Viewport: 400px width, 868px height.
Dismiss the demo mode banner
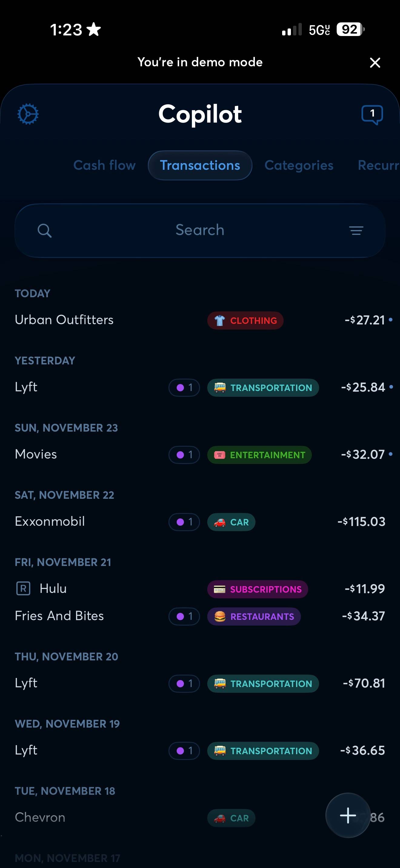pyautogui.click(x=375, y=63)
